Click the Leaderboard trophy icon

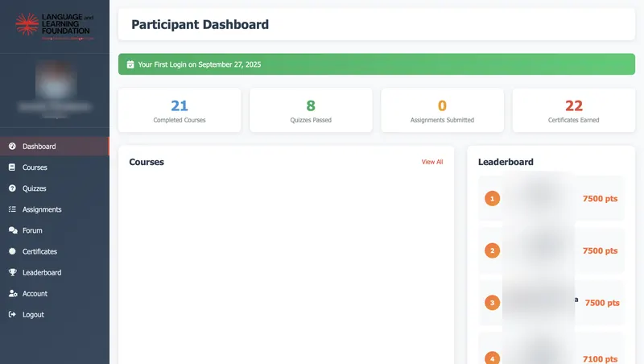[13, 272]
